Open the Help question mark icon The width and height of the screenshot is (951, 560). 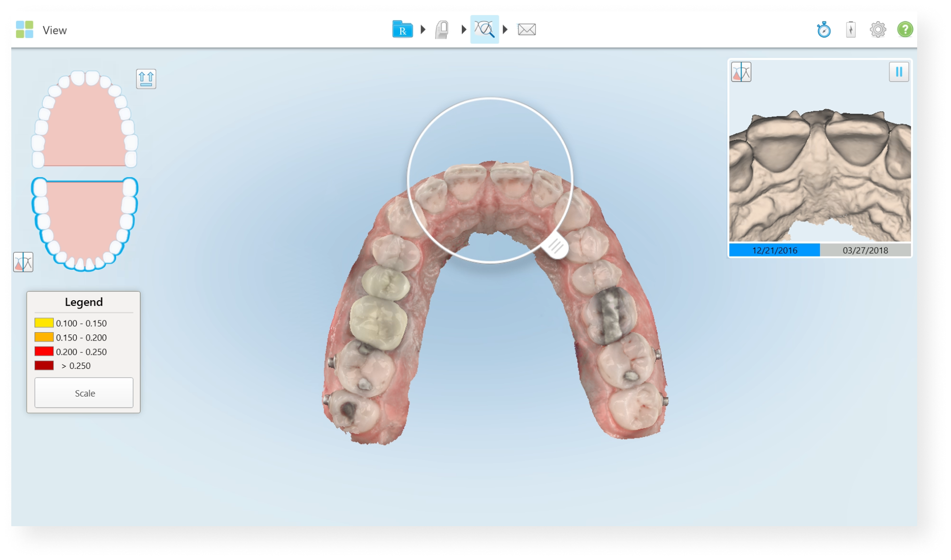coord(905,30)
